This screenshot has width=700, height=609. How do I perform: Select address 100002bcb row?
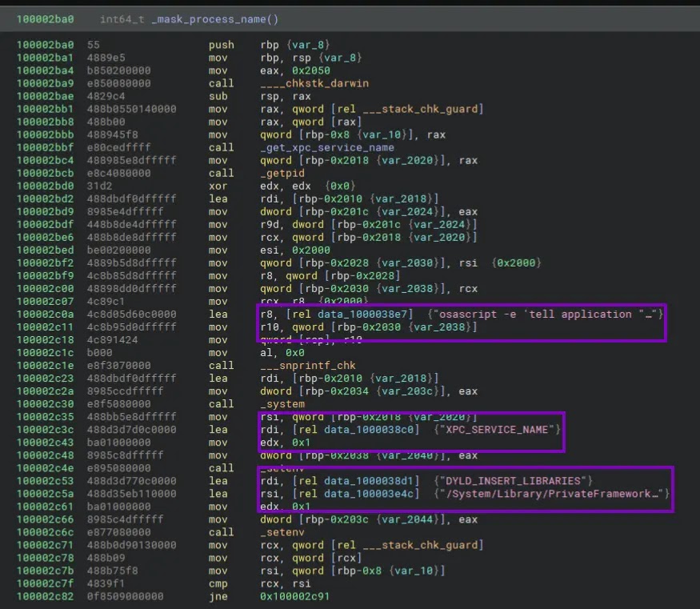pos(45,173)
